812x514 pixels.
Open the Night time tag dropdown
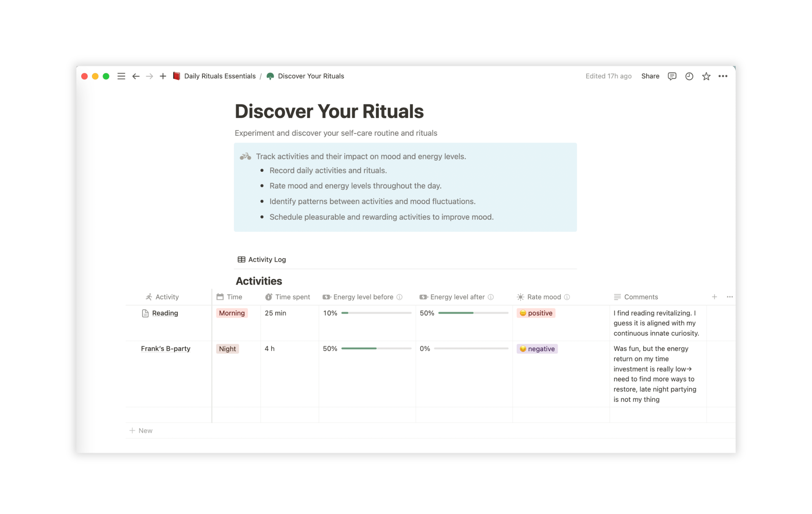coord(227,349)
